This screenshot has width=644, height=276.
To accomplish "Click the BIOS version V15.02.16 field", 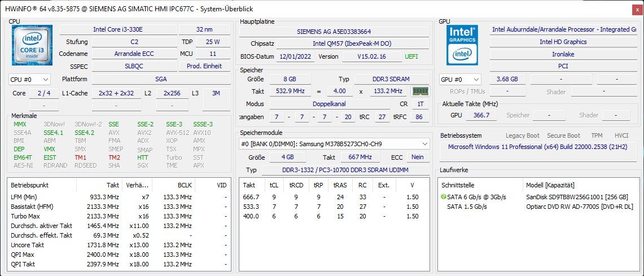I will pos(372,56).
